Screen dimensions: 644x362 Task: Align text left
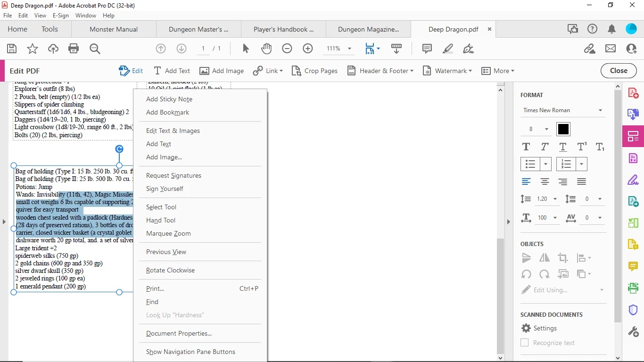(526, 181)
